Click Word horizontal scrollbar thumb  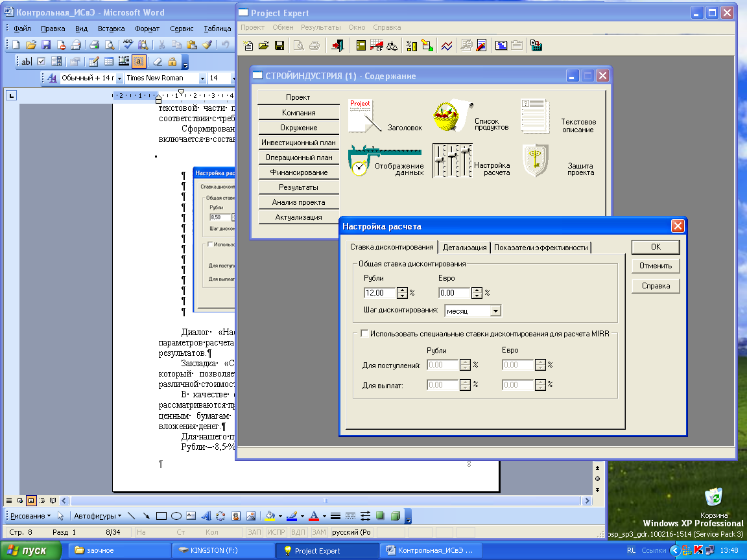(326, 500)
